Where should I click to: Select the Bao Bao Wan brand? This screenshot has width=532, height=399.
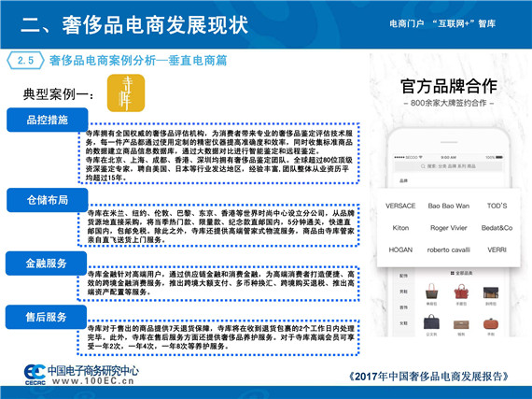(x=449, y=206)
